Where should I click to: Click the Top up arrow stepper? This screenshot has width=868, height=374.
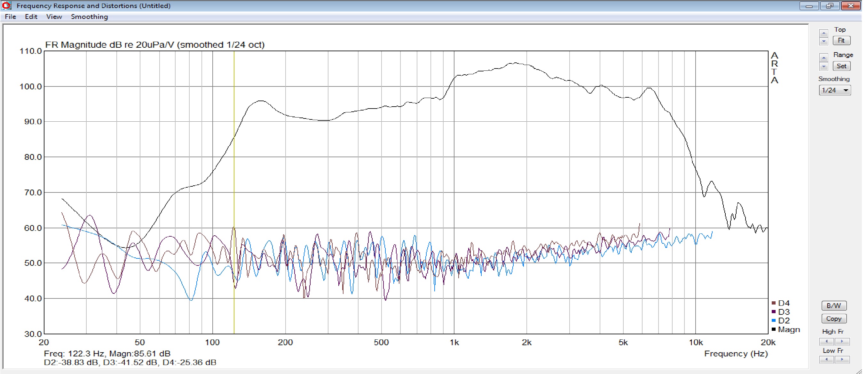pos(824,33)
